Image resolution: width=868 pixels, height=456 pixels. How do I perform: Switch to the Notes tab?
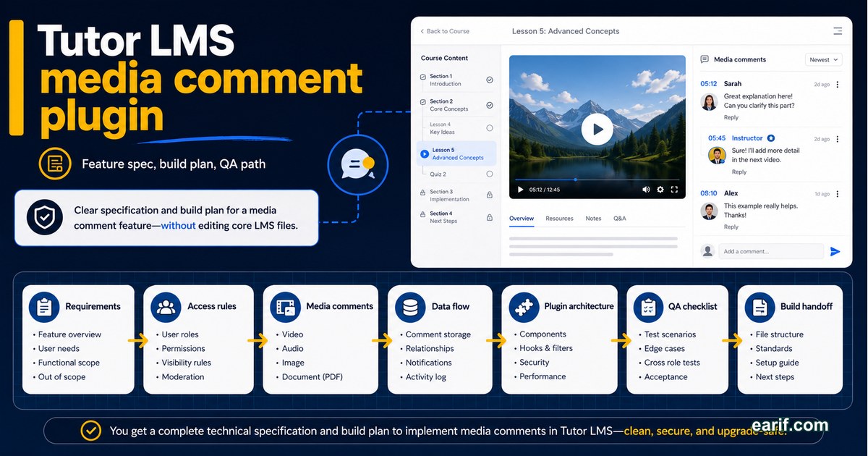tap(593, 218)
